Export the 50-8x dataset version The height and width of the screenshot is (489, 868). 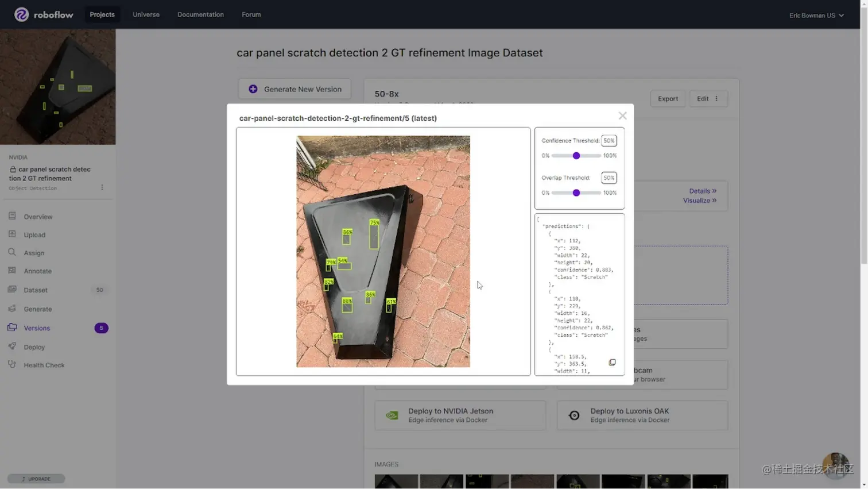pyautogui.click(x=667, y=98)
